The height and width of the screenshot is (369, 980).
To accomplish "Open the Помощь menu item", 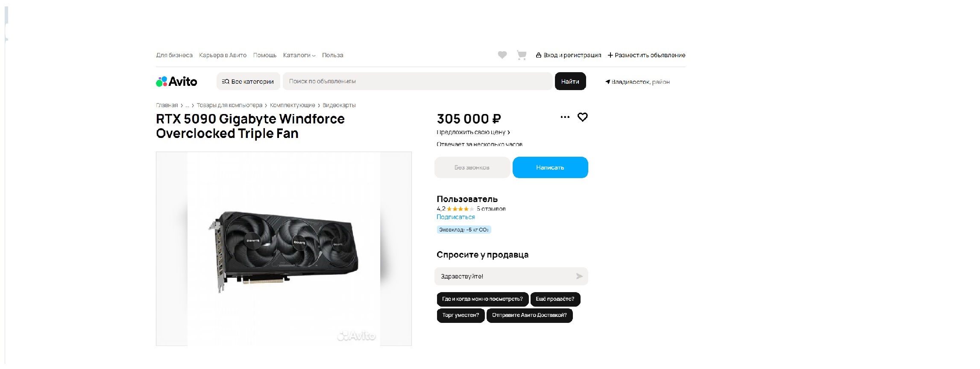I will pos(265,55).
